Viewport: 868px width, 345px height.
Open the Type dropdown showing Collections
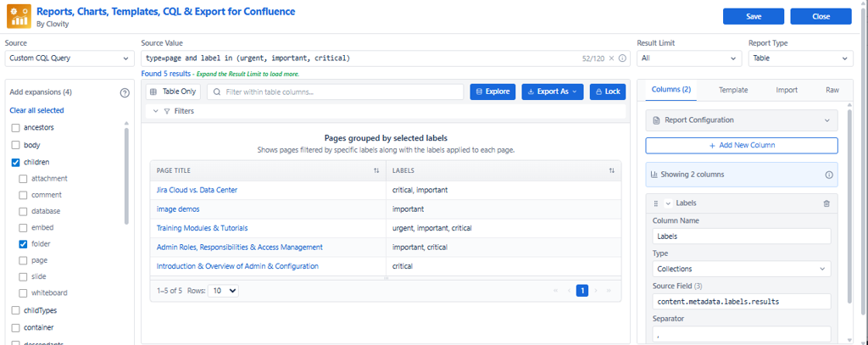coord(742,269)
